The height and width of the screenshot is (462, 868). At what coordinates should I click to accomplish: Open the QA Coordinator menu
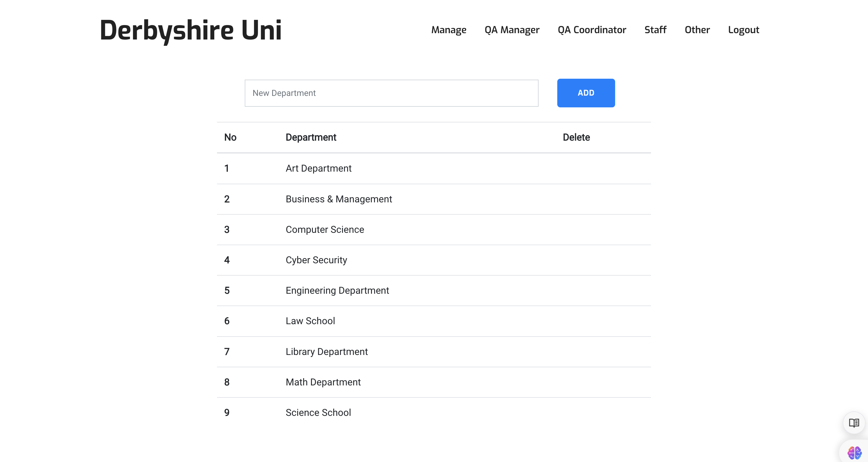pyautogui.click(x=592, y=30)
